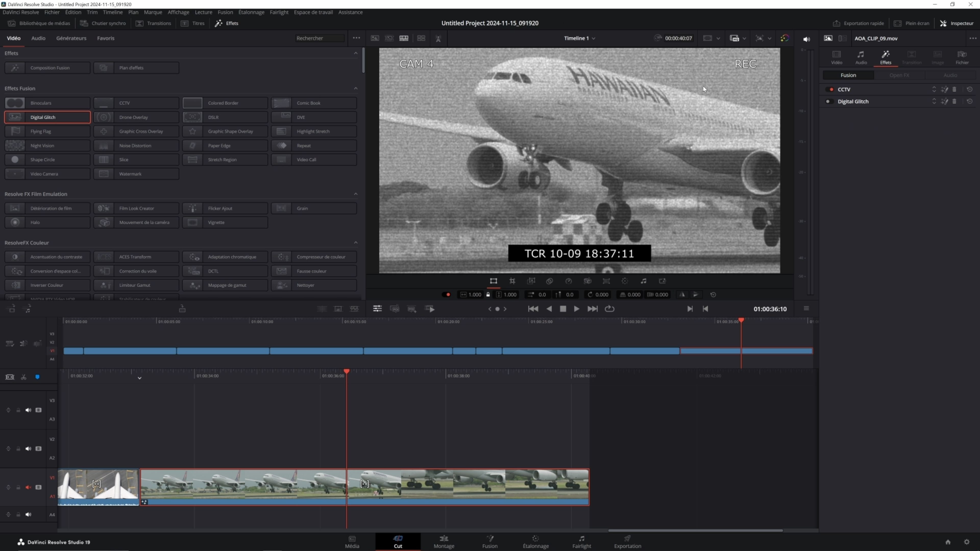Delete the Digital Glitch effect in inspector

[954, 102]
